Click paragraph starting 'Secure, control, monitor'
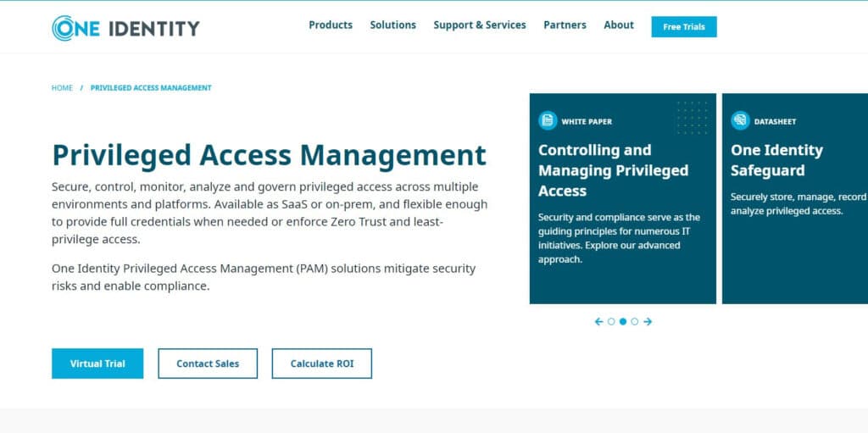This screenshot has height=433, width=868. (270, 214)
